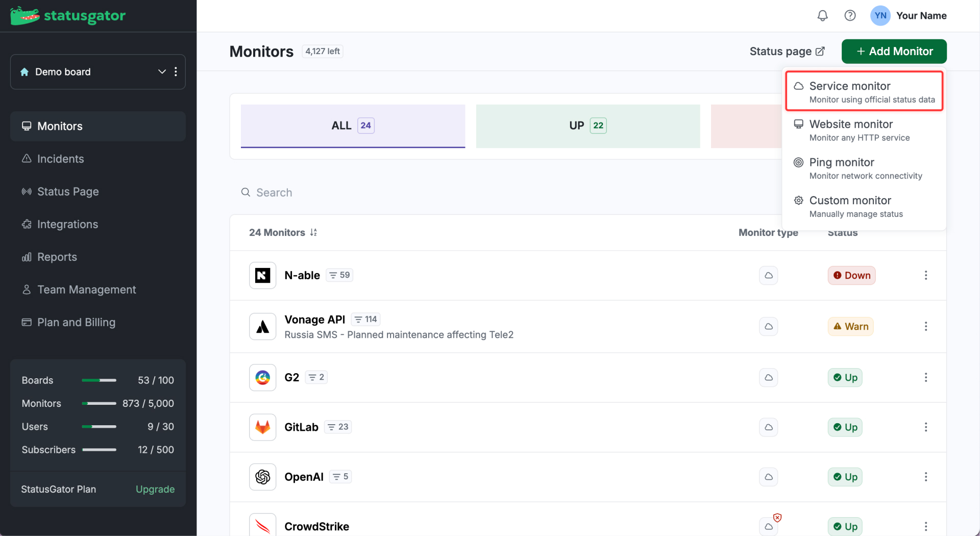Choose Ping monitor from the dropdown

point(864,168)
